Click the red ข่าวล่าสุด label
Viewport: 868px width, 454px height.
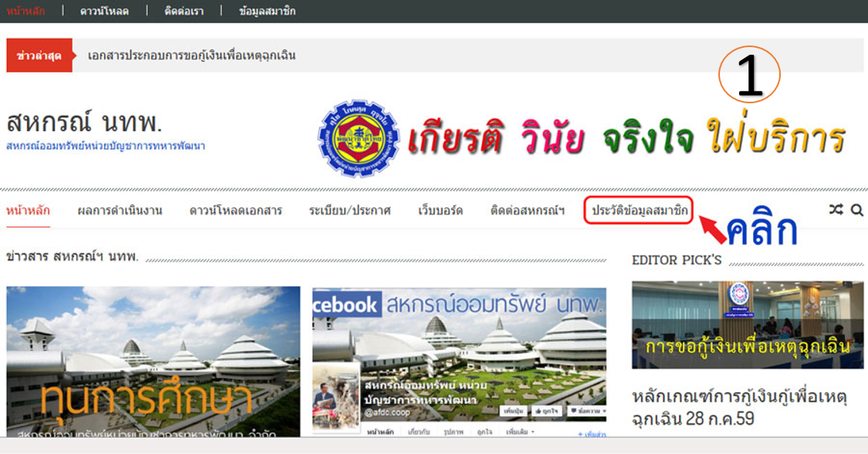(x=39, y=55)
